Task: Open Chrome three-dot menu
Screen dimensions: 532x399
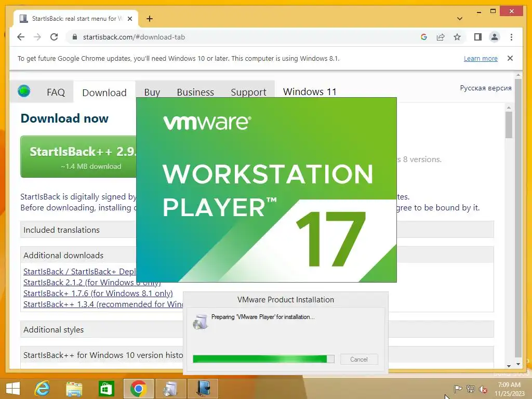Action: tap(511, 37)
